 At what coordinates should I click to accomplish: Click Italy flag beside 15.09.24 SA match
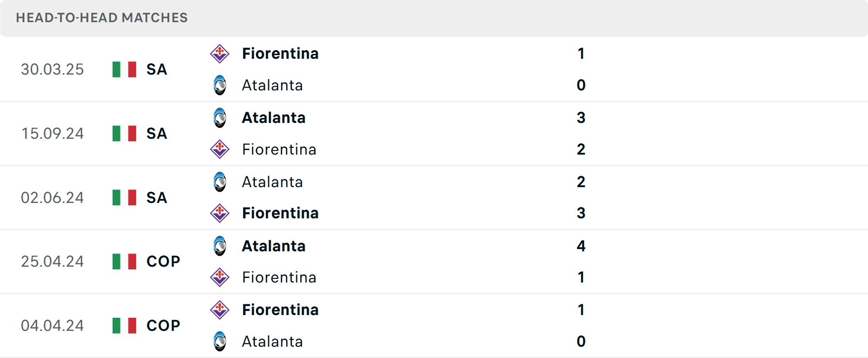coord(124,133)
